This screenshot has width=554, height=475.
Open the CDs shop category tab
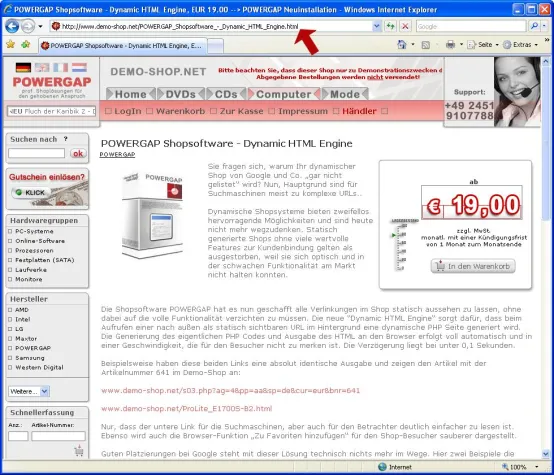click(x=226, y=94)
